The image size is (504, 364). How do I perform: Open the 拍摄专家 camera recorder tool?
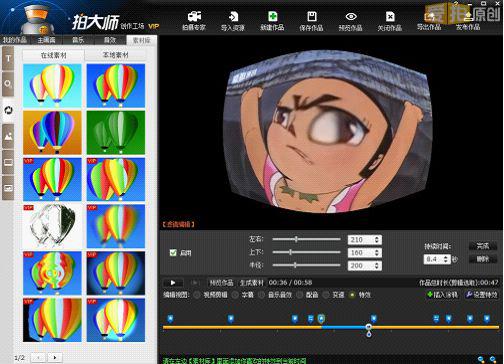(x=194, y=21)
